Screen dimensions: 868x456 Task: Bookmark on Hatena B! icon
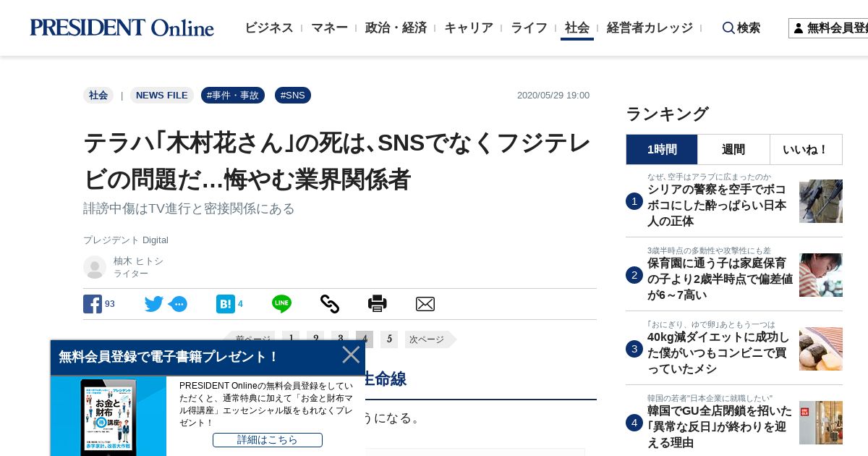pos(225,304)
